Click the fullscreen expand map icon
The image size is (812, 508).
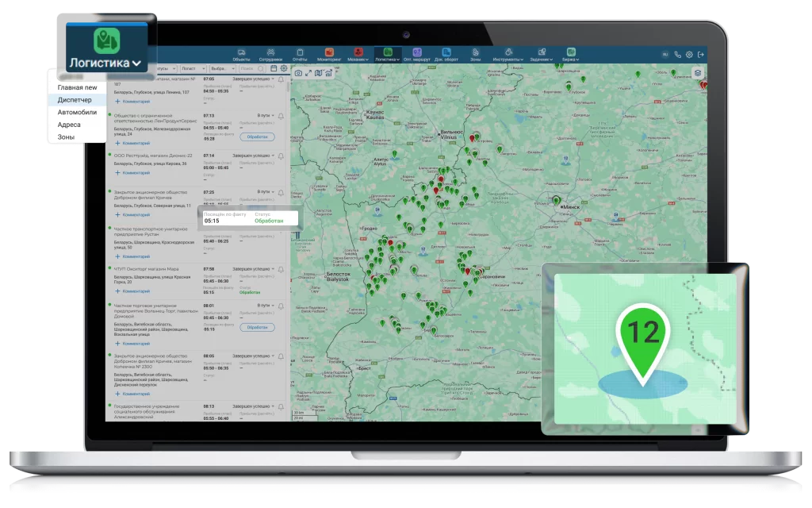[x=308, y=73]
